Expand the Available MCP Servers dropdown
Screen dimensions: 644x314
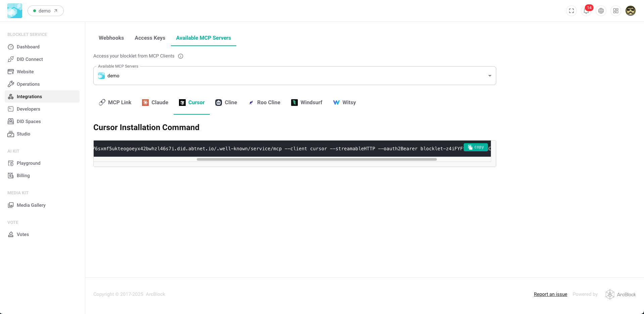tap(490, 76)
